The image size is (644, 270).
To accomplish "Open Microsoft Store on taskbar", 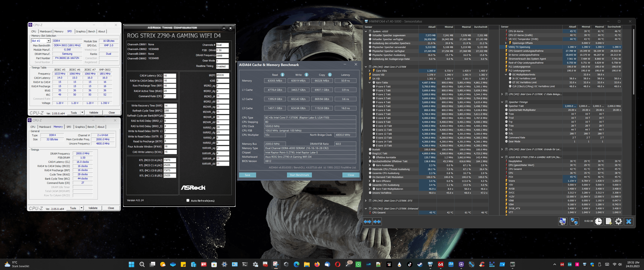I will pos(214,264).
